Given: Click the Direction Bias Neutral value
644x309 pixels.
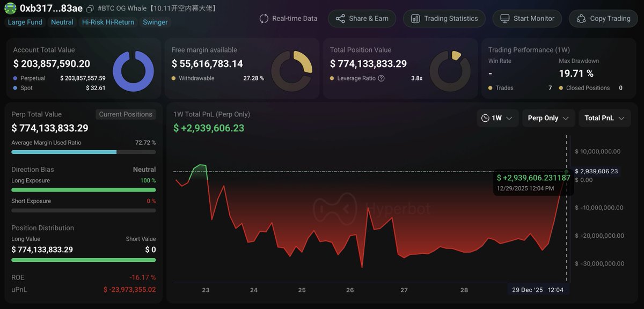Looking at the screenshot, I should [144, 170].
